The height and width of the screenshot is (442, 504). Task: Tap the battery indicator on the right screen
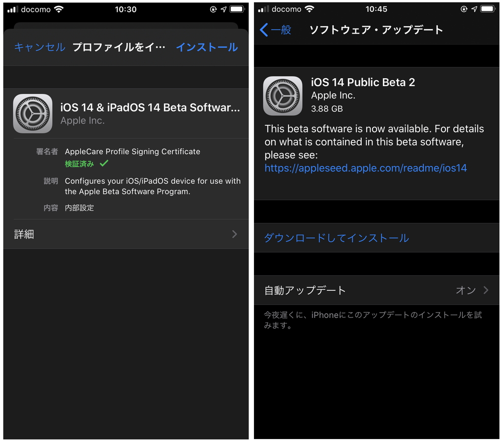click(x=488, y=8)
